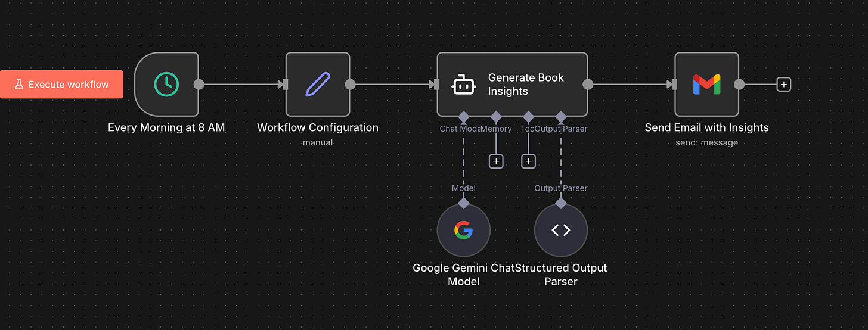Screen dimensions: 868x330
Task: Open the Google Gemini Chat Model node
Action: pyautogui.click(x=463, y=230)
